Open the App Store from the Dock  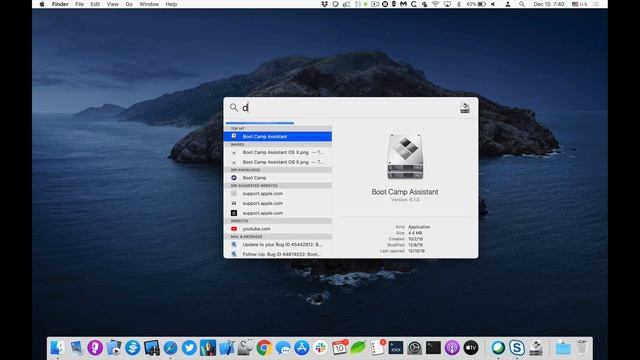tap(302, 348)
